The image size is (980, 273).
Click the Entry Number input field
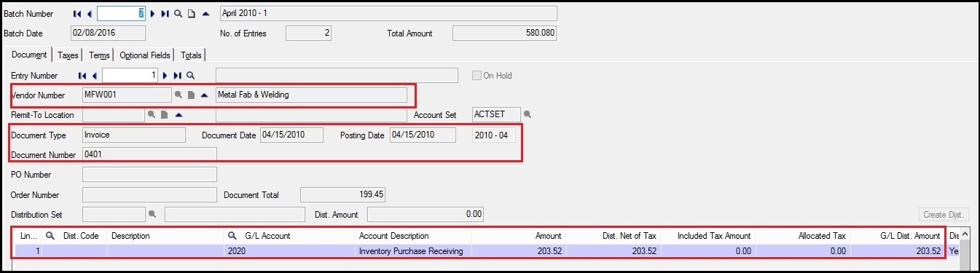point(130,75)
